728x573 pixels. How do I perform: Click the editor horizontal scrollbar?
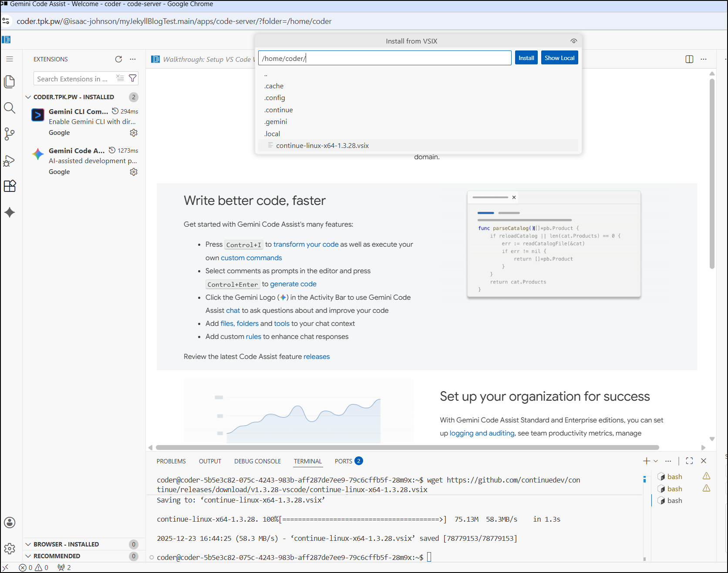coord(407,447)
